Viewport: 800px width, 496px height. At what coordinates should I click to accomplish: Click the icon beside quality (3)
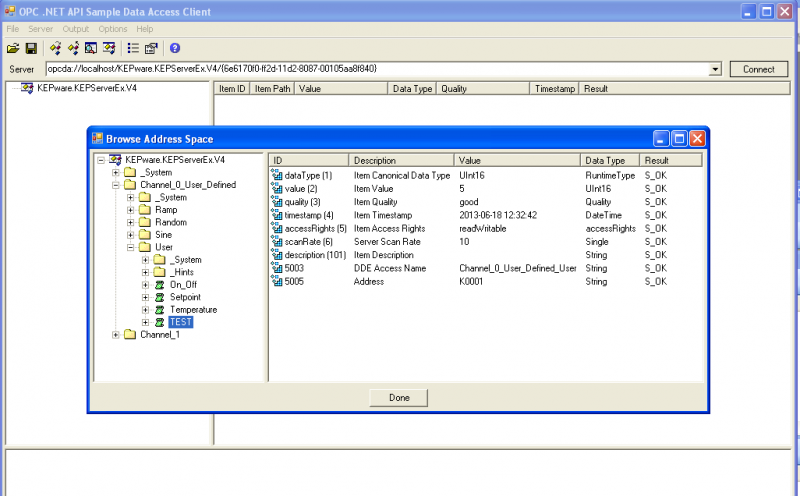click(x=277, y=202)
